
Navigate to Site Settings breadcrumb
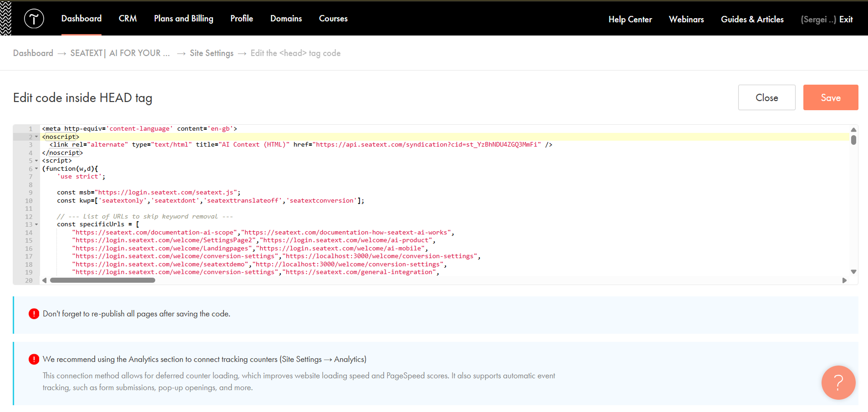click(211, 53)
